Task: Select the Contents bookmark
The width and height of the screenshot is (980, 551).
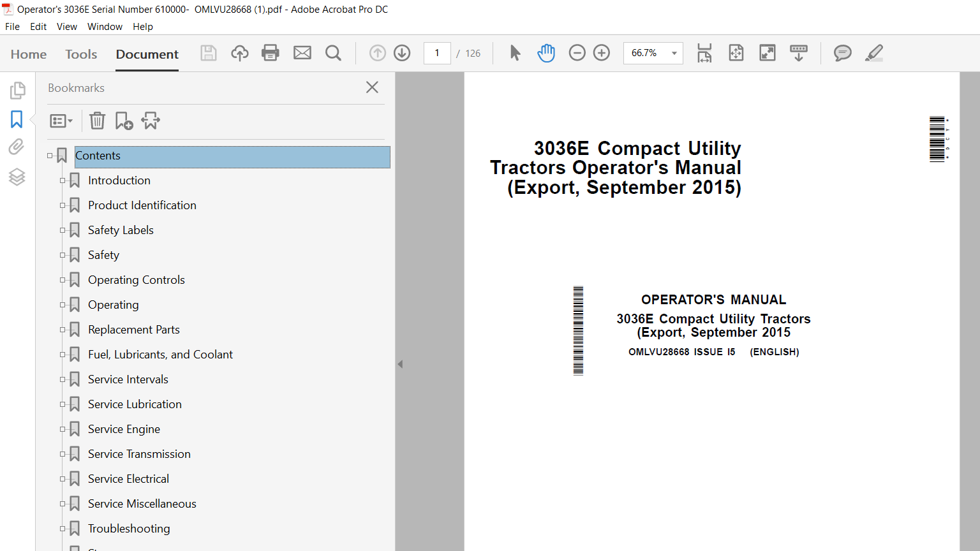Action: 232,157
